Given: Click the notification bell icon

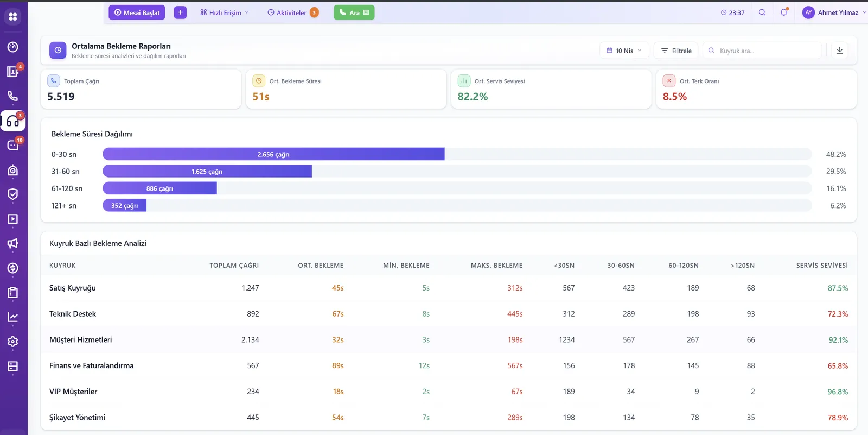Looking at the screenshot, I should tap(784, 12).
